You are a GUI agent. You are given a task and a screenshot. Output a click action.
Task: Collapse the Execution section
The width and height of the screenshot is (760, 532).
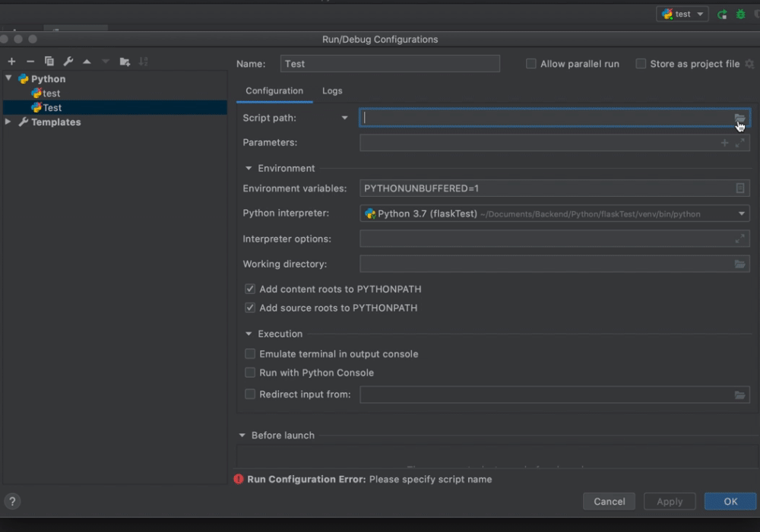point(247,334)
